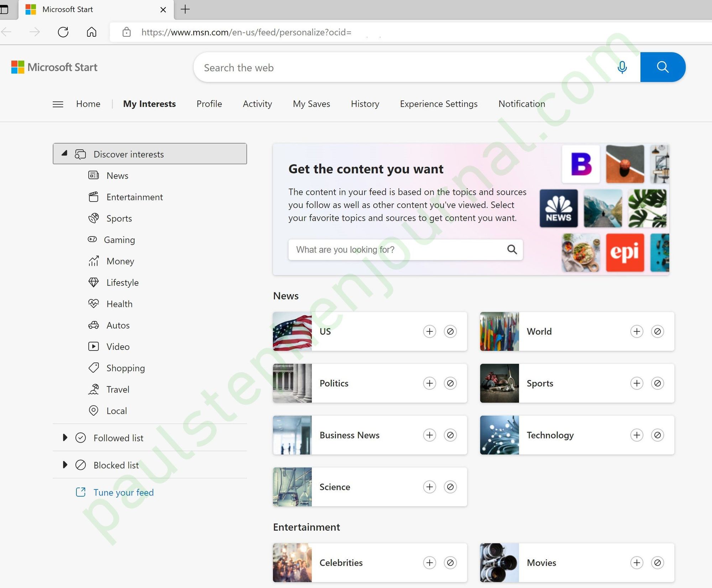This screenshot has height=588, width=712.
Task: Open the Gaming category icon
Action: (x=93, y=239)
